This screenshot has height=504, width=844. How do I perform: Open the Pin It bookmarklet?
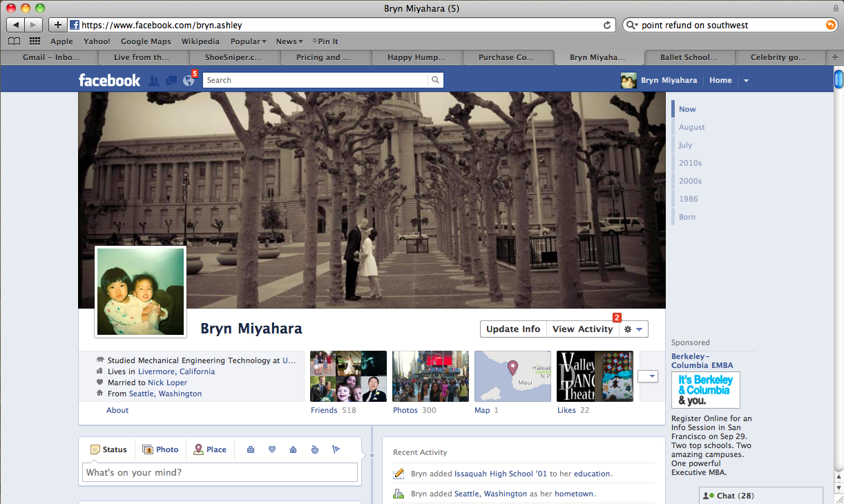coord(325,41)
